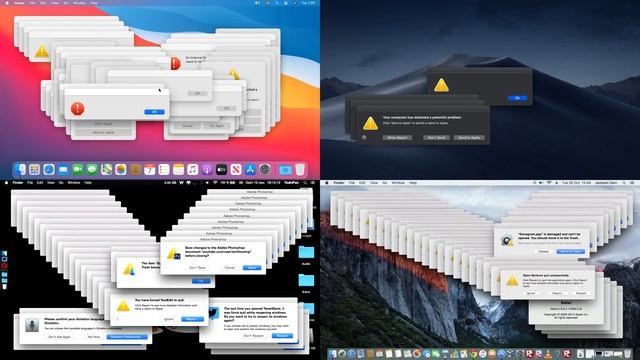This screenshot has width=640, height=360.
Task: Click Show Report in Mojave problem dialog
Action: tap(397, 138)
